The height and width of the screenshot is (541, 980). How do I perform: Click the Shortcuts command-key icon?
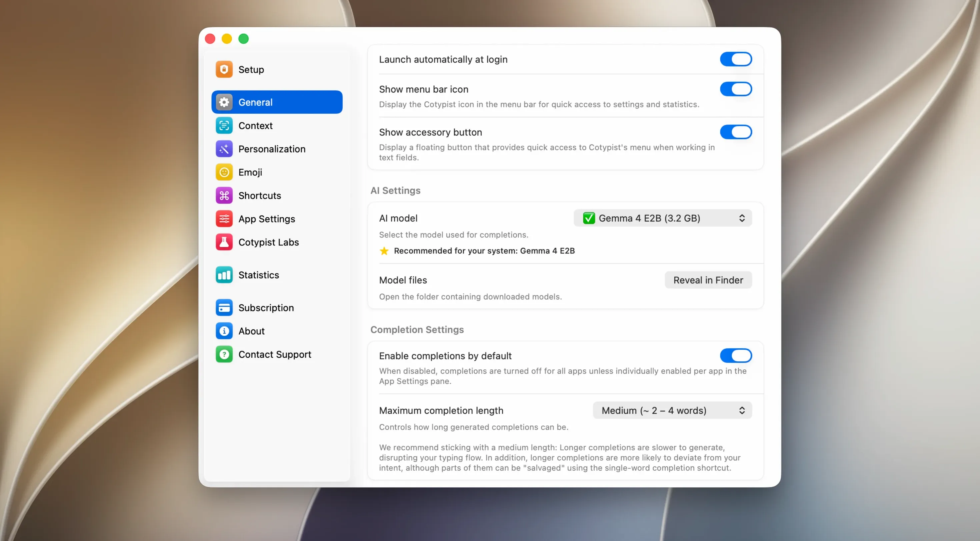(224, 196)
